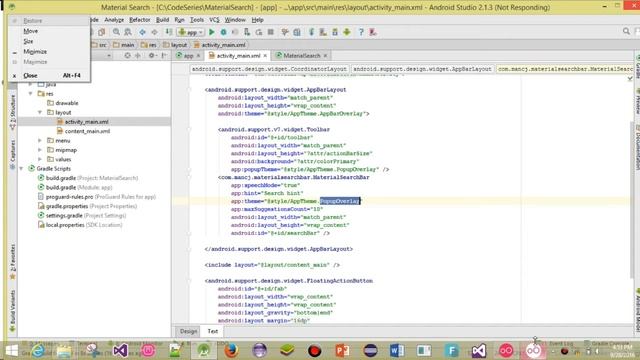This screenshot has width=640, height=360.
Task: Click the project panel settings gear icon
Action: click(x=152, y=56)
